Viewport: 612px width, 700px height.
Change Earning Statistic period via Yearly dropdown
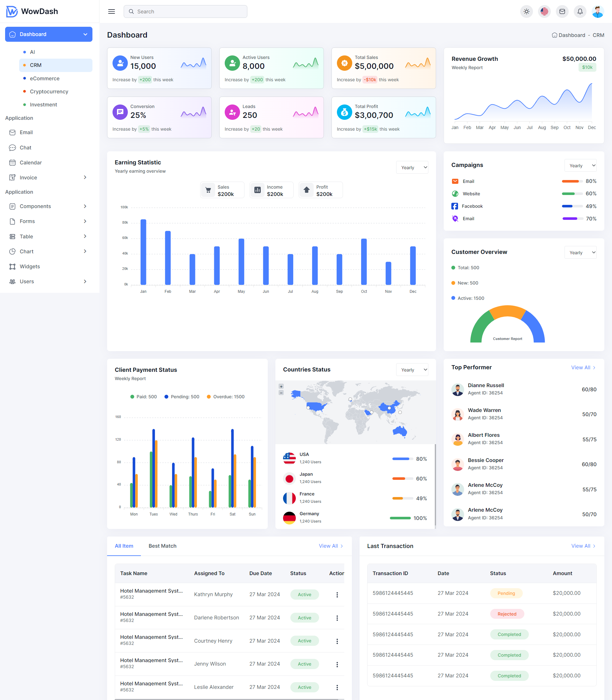pos(412,167)
